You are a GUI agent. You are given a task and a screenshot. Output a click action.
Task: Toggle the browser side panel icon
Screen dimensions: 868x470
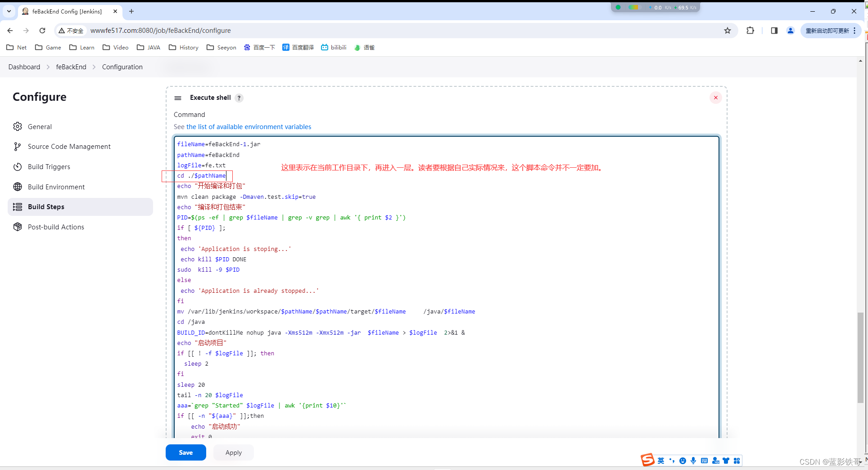(x=774, y=31)
